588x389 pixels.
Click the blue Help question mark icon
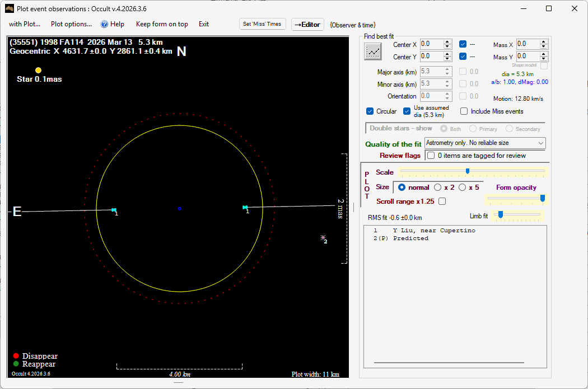pos(104,24)
